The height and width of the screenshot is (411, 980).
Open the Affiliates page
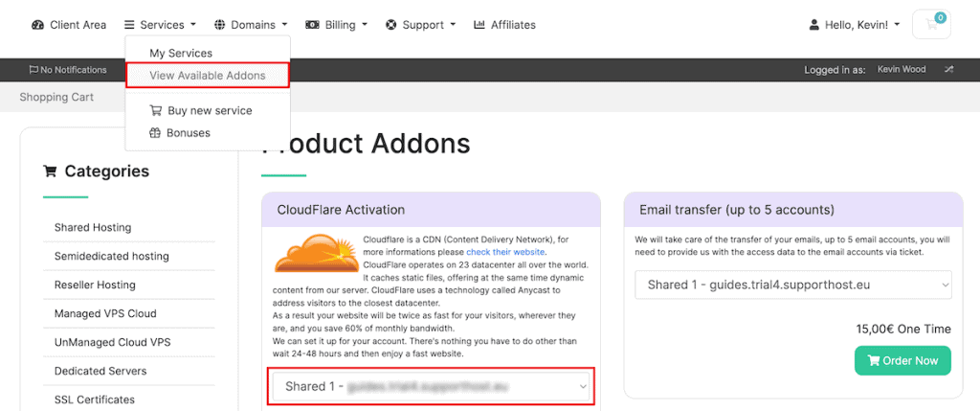504,25
